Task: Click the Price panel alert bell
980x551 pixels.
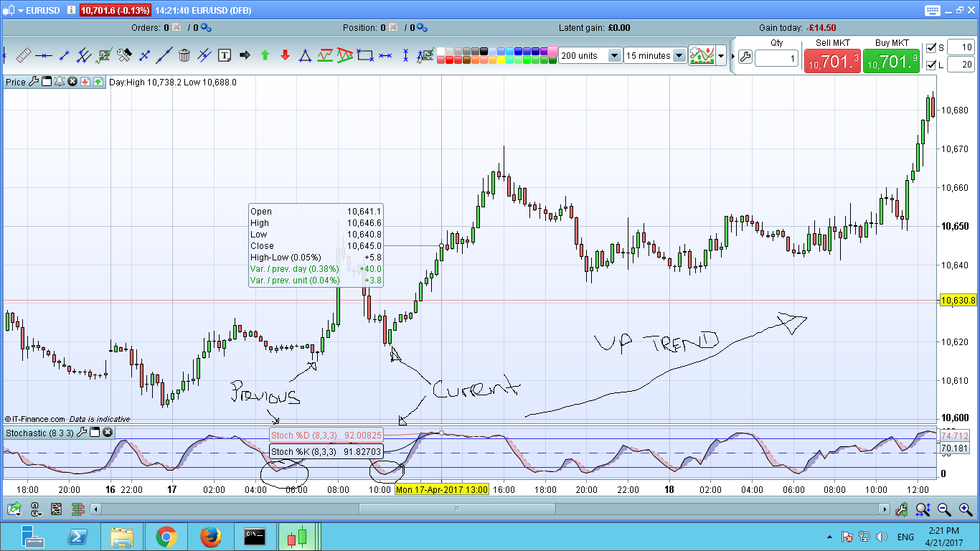Action: pos(60,82)
